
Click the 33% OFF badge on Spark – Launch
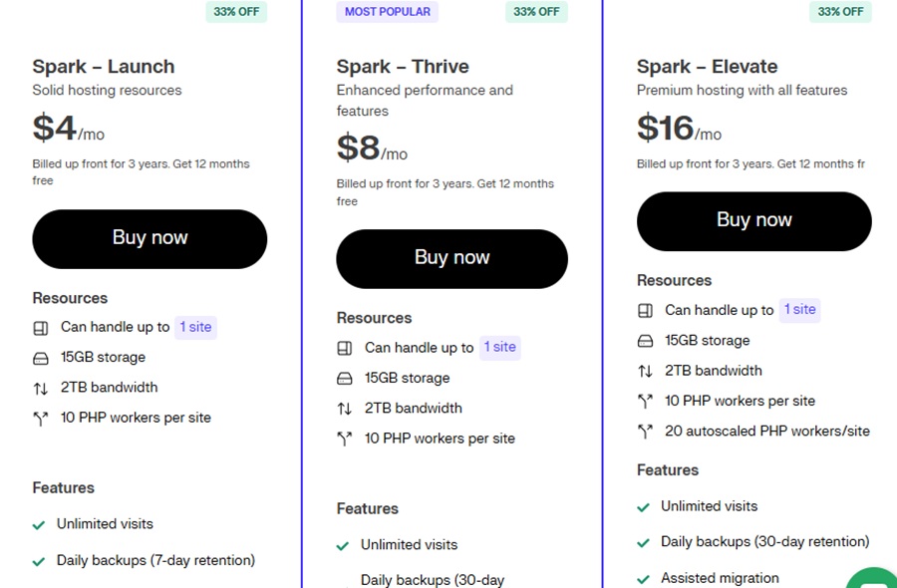[236, 12]
